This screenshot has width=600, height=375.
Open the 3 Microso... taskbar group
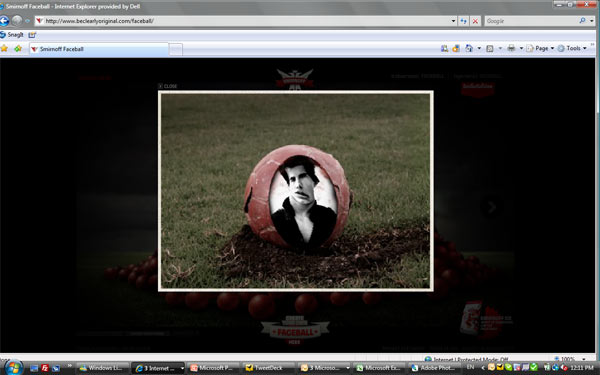click(324, 368)
